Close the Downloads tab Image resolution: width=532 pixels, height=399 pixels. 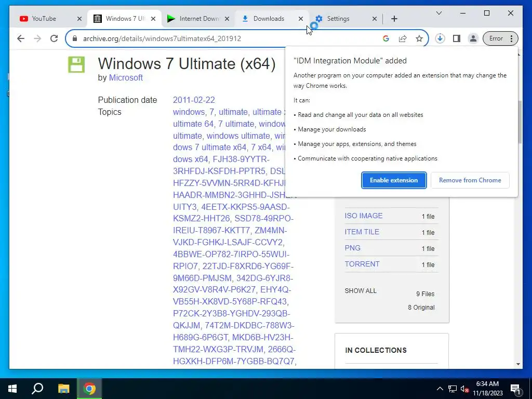point(301,19)
